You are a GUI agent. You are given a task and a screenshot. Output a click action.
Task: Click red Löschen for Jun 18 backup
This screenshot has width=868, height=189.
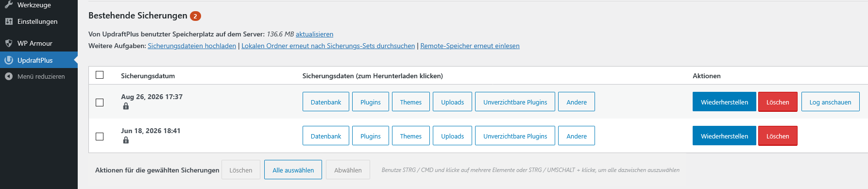click(x=778, y=136)
